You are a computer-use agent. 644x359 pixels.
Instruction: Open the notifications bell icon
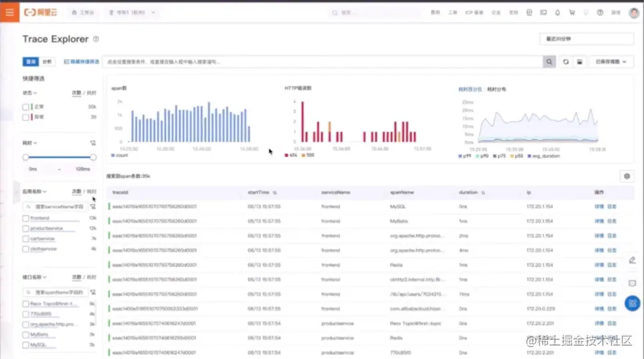[558, 13]
